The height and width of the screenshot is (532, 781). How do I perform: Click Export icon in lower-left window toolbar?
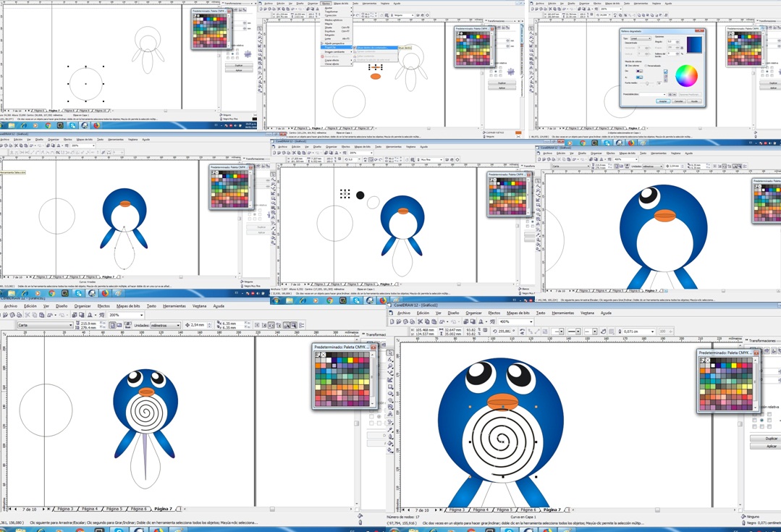click(x=81, y=315)
